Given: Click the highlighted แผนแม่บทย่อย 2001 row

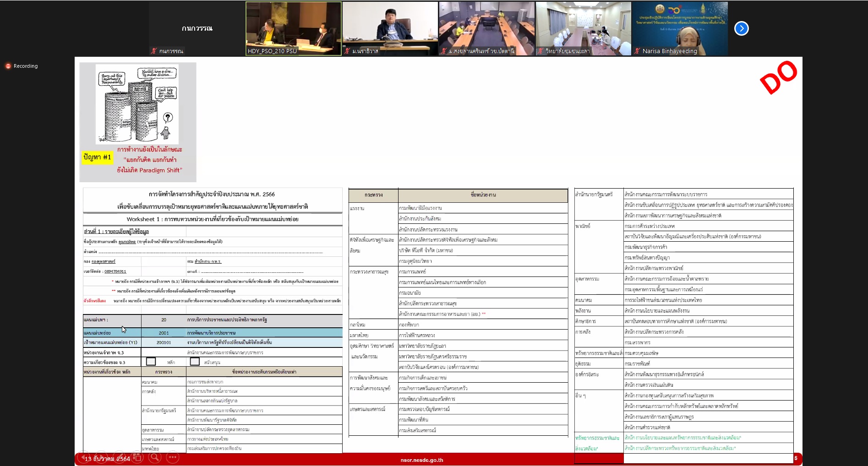Looking at the screenshot, I should (x=212, y=333).
